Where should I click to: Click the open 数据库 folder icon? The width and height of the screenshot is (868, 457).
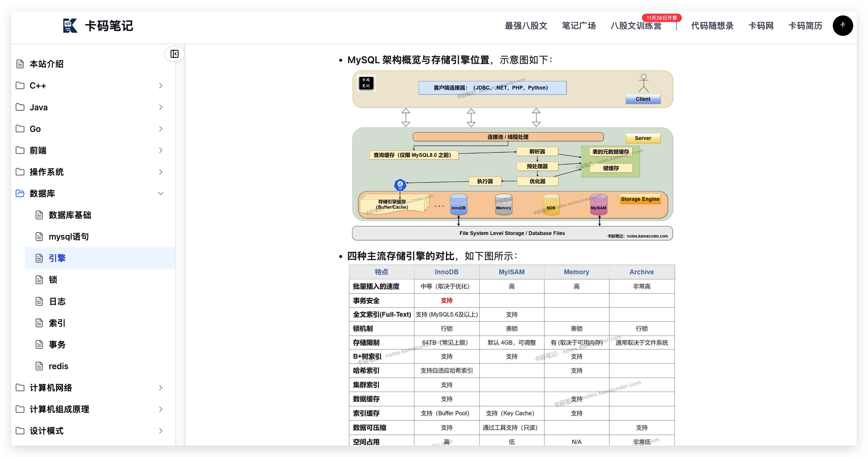[x=20, y=194]
